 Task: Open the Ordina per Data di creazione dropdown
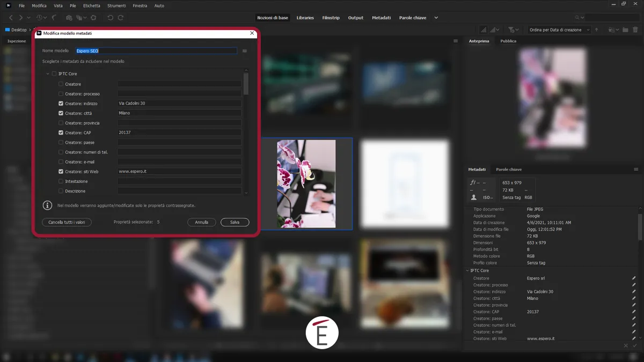pyautogui.click(x=558, y=29)
